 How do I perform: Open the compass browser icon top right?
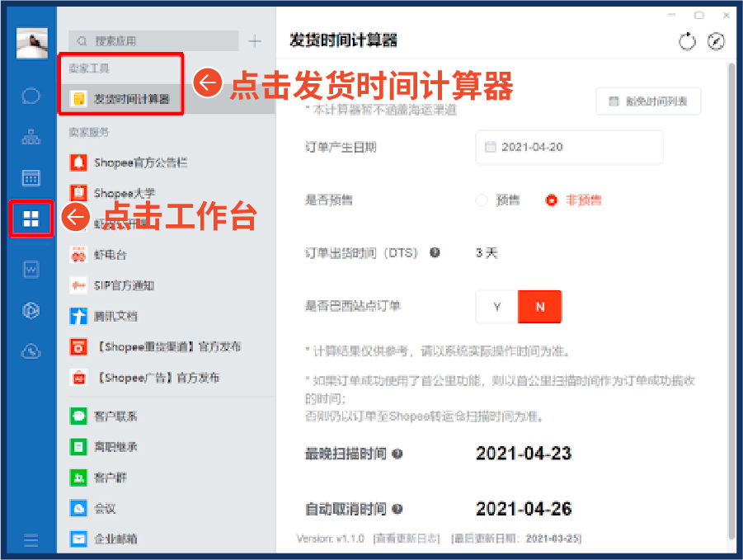click(716, 40)
